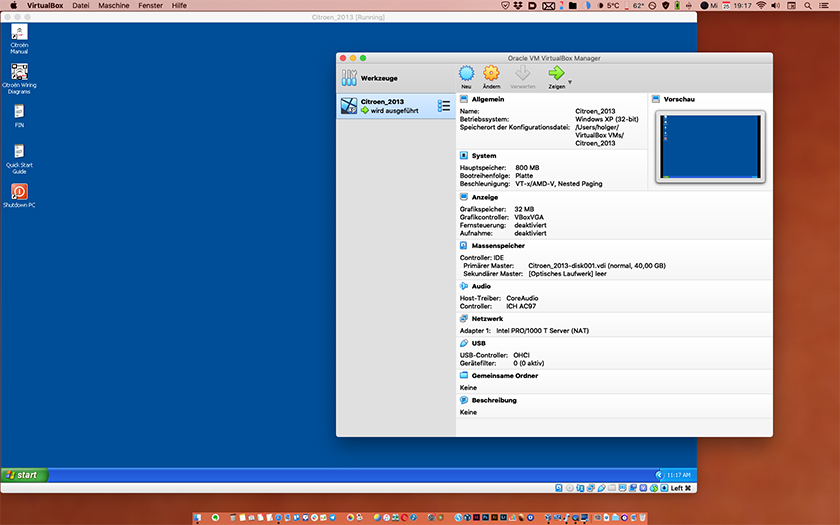
Task: Click the Wi-Fi icon in the menu bar
Action: click(x=761, y=5)
